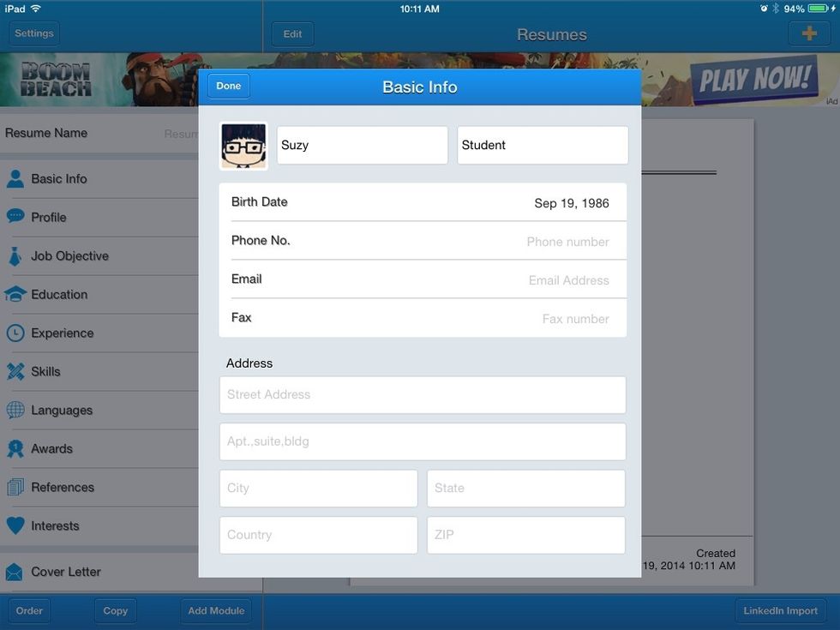Open the Skills section icon
Image resolution: width=840 pixels, height=630 pixels.
point(17,371)
